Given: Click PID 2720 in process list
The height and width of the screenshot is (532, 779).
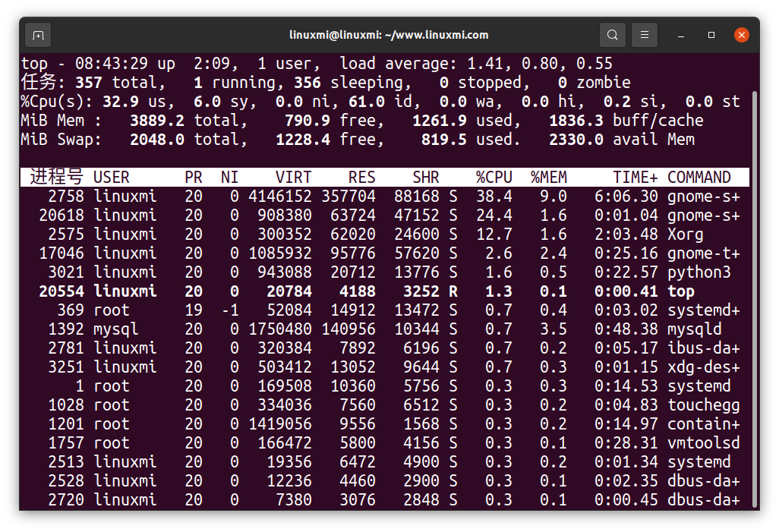Looking at the screenshot, I should pos(66,499).
